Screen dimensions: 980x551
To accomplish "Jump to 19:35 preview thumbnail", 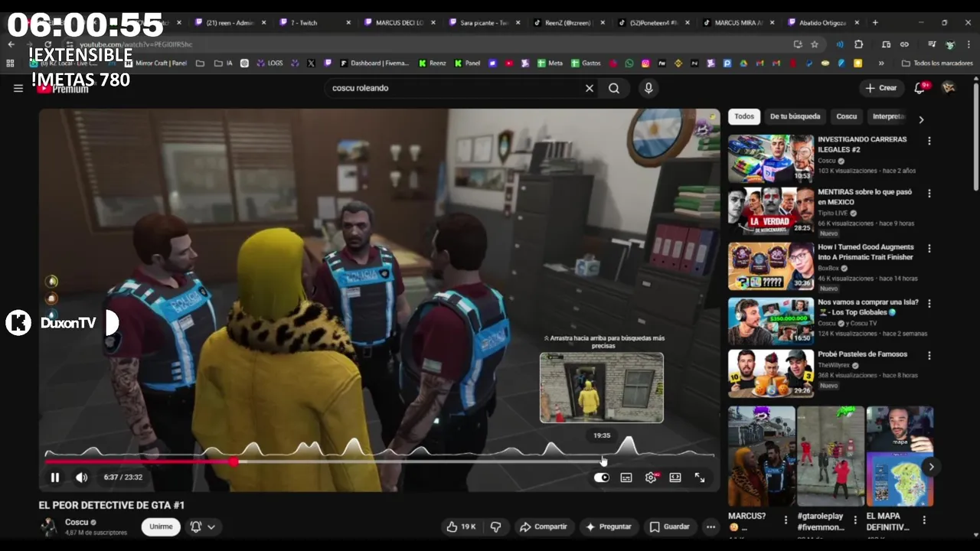I will click(602, 388).
